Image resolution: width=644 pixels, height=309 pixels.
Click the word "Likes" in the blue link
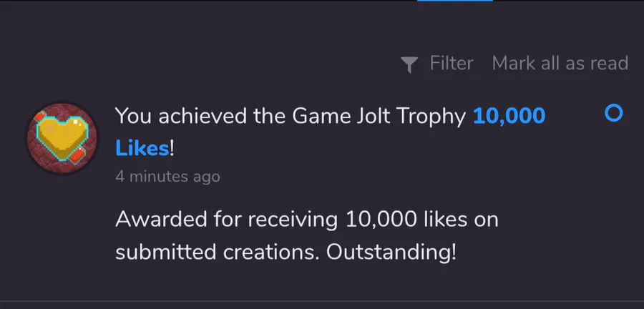pos(142,148)
